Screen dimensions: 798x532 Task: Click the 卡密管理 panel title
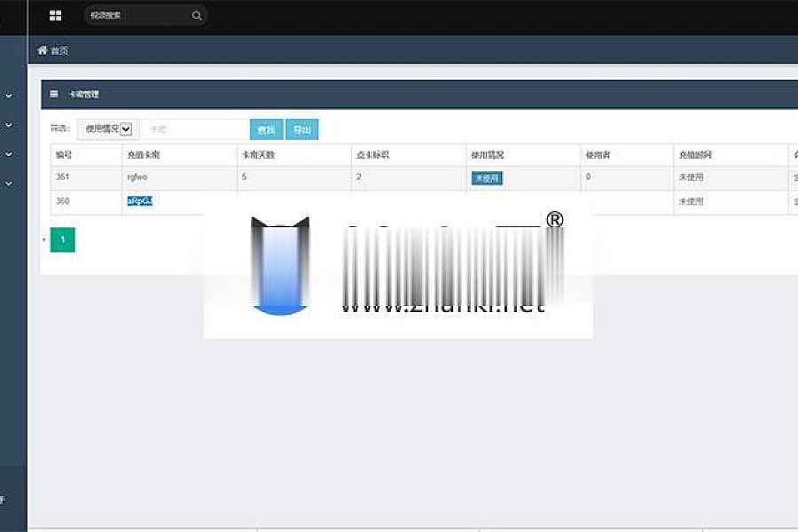coord(84,94)
